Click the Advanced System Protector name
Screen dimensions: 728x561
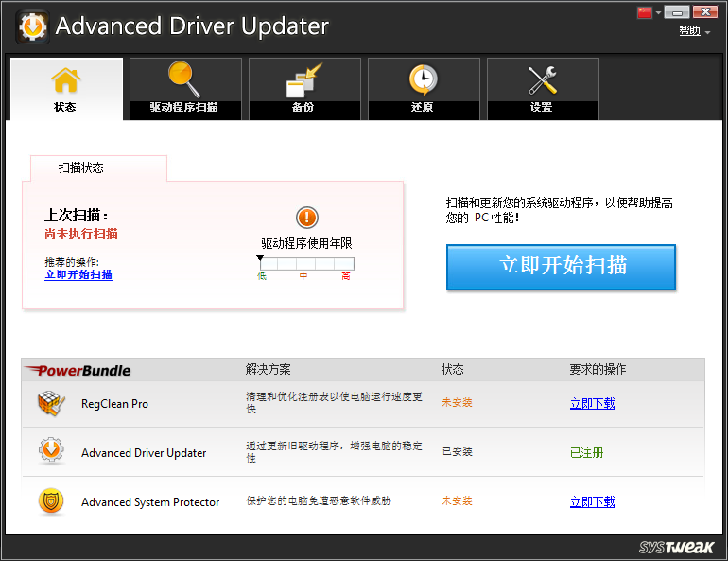(x=150, y=502)
